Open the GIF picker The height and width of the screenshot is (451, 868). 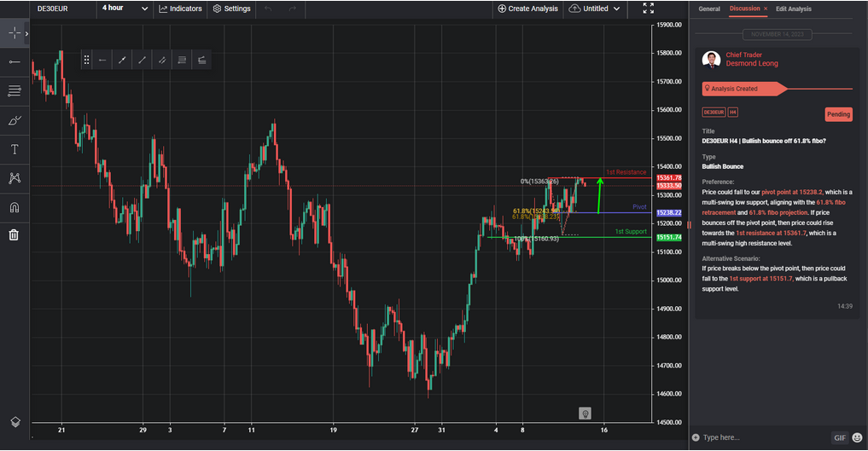click(x=840, y=437)
